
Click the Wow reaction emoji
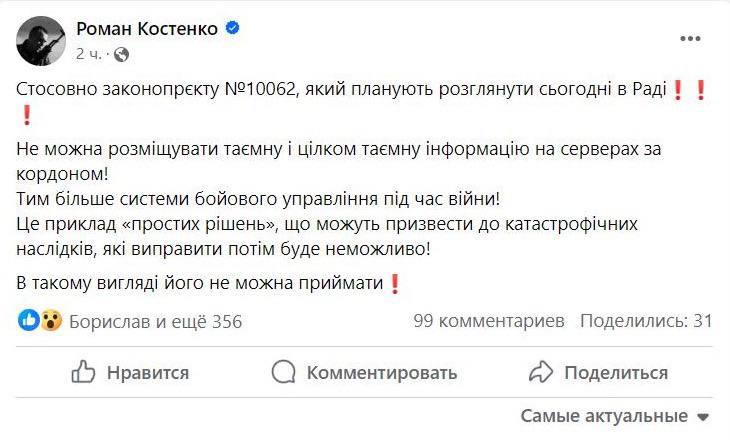(x=51, y=321)
